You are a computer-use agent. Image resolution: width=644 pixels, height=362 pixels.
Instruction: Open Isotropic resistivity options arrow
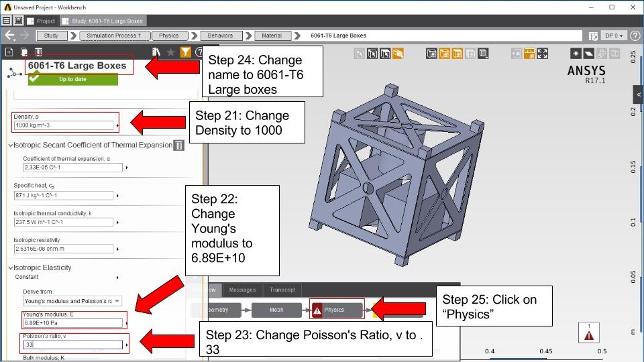pyautogui.click(x=117, y=249)
